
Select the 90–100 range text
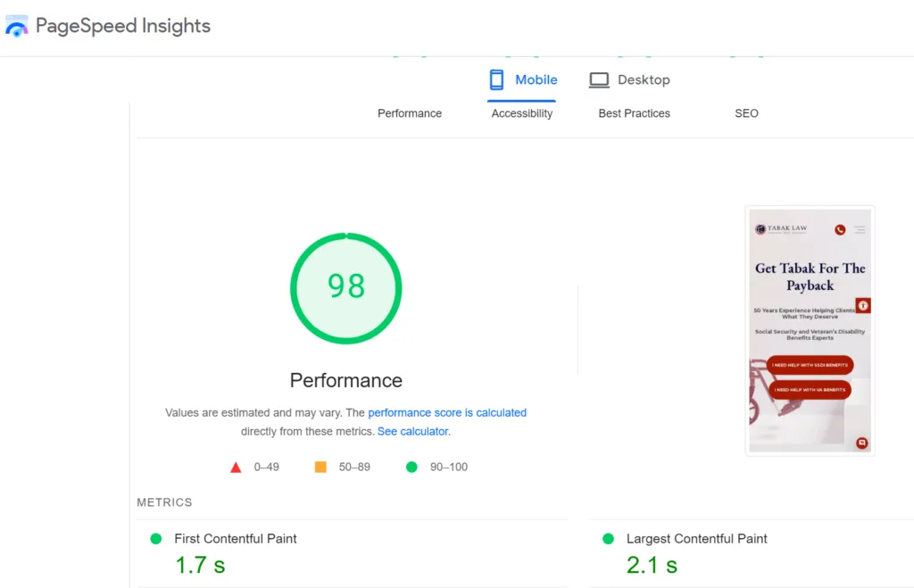pyautogui.click(x=449, y=467)
